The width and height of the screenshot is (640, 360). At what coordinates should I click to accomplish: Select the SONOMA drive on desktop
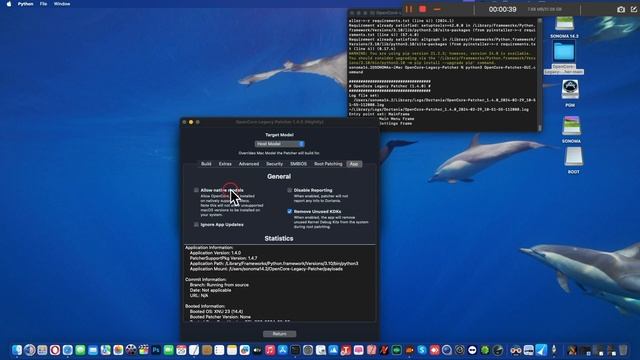coord(571,129)
